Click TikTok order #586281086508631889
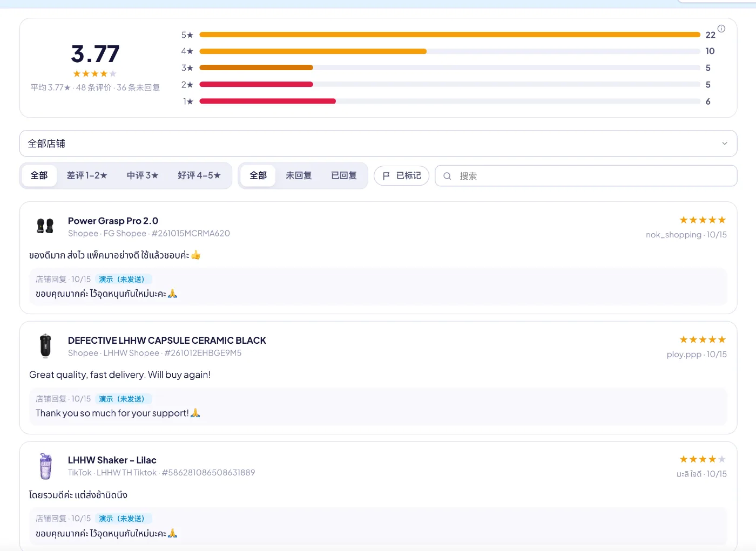The image size is (756, 551). coord(208,473)
